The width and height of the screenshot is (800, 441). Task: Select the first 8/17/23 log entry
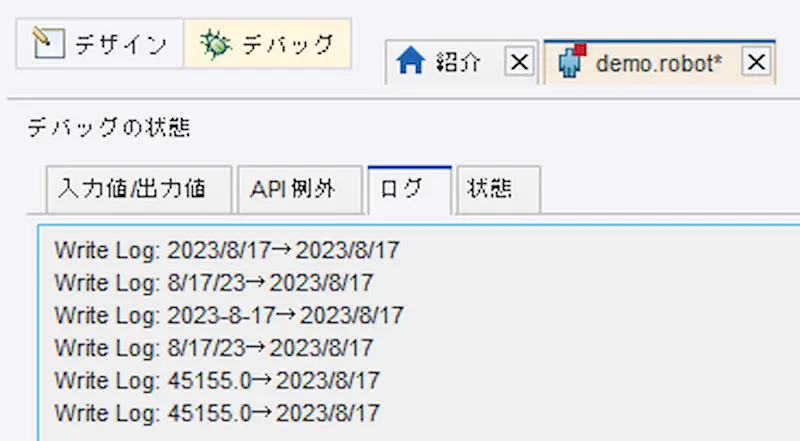tap(214, 283)
